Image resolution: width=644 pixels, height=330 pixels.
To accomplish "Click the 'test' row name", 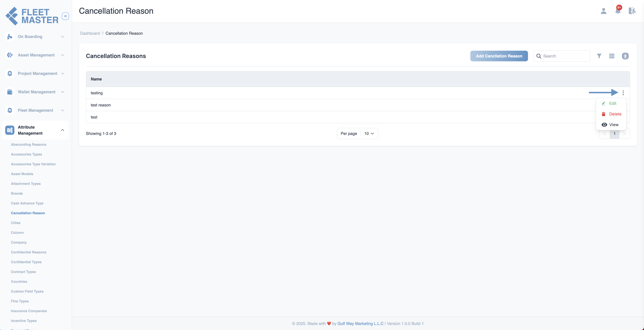I will tap(94, 117).
